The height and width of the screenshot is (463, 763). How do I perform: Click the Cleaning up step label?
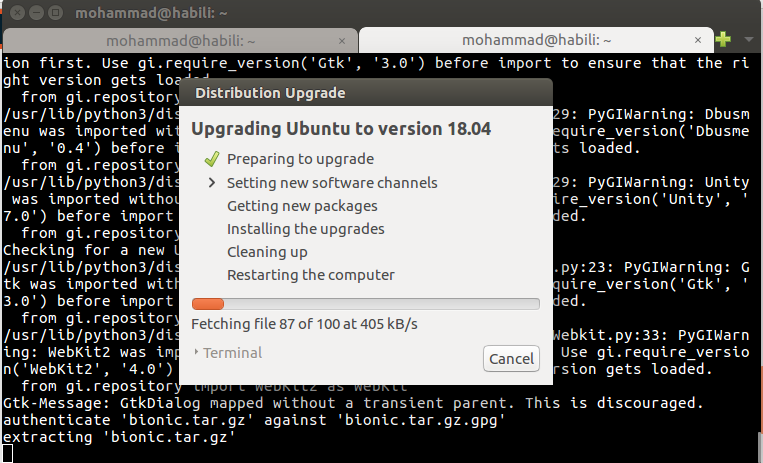tap(267, 252)
